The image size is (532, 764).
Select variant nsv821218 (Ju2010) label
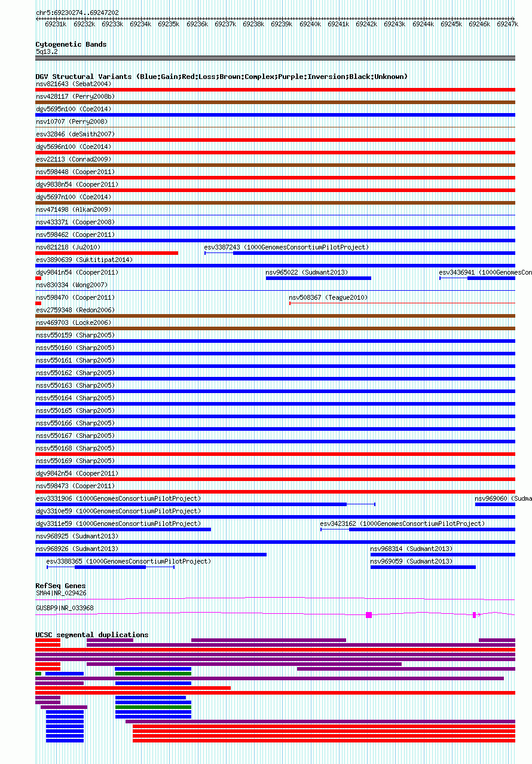(68, 247)
